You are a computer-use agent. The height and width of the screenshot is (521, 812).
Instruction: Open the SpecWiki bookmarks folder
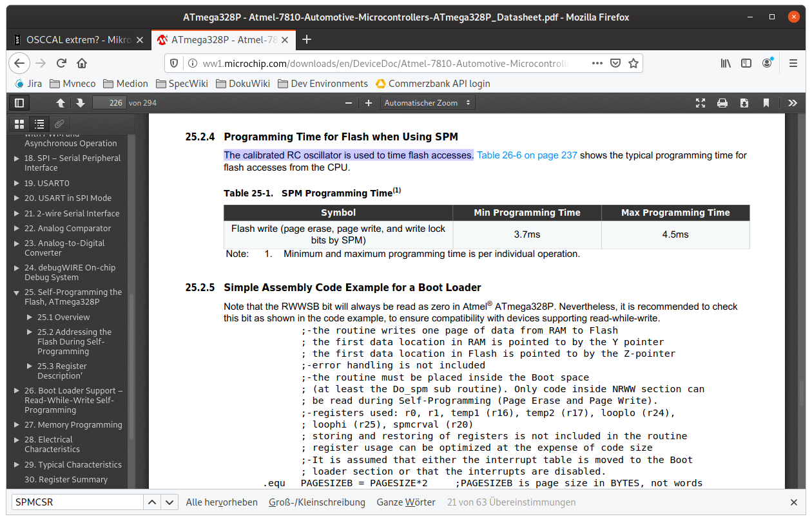point(182,84)
